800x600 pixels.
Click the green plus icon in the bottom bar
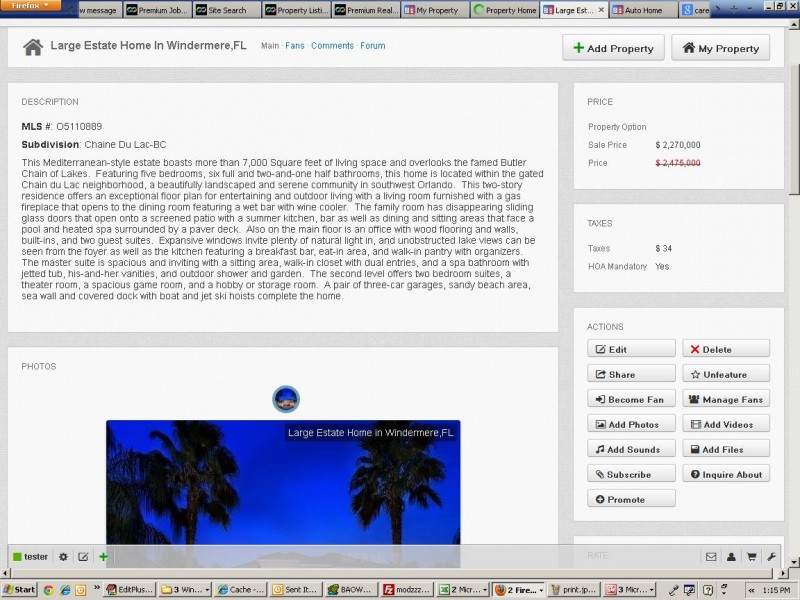tap(104, 557)
